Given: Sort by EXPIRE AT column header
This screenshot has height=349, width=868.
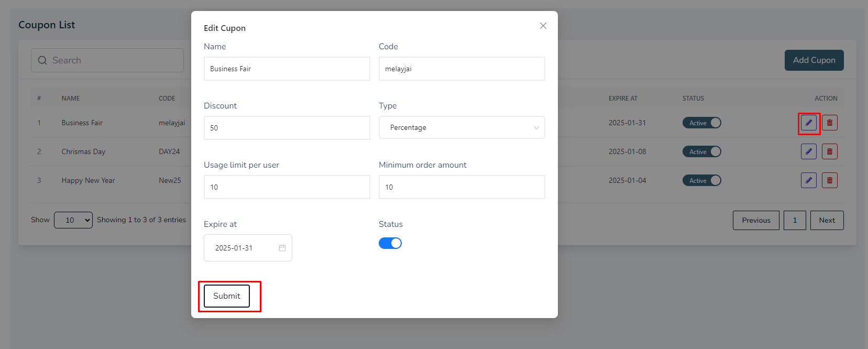Looking at the screenshot, I should (623, 98).
